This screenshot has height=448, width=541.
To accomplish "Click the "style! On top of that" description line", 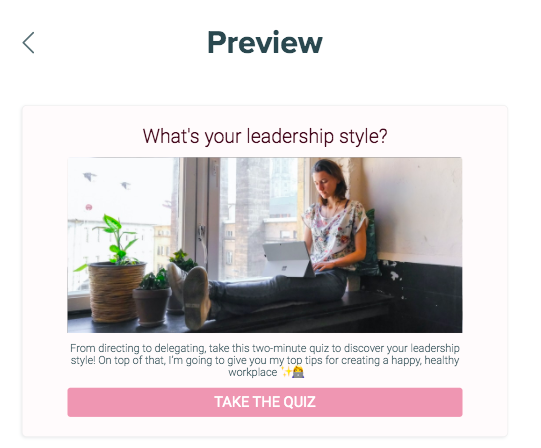I will pos(265,360).
